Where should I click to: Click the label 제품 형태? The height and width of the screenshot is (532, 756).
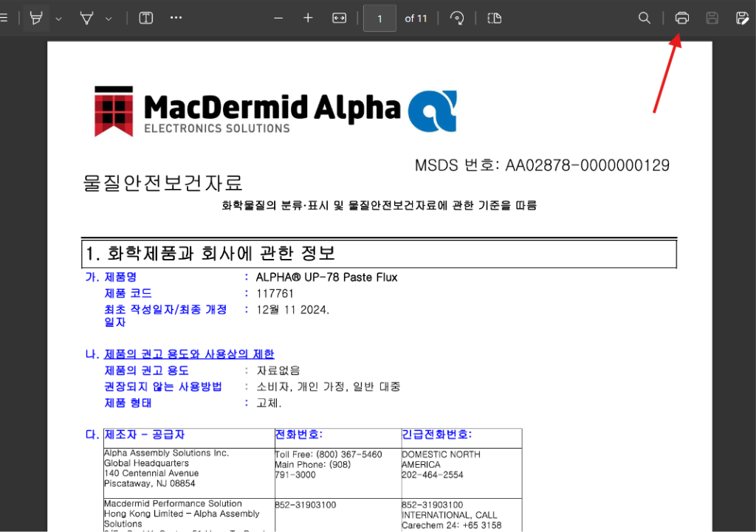[128, 403]
